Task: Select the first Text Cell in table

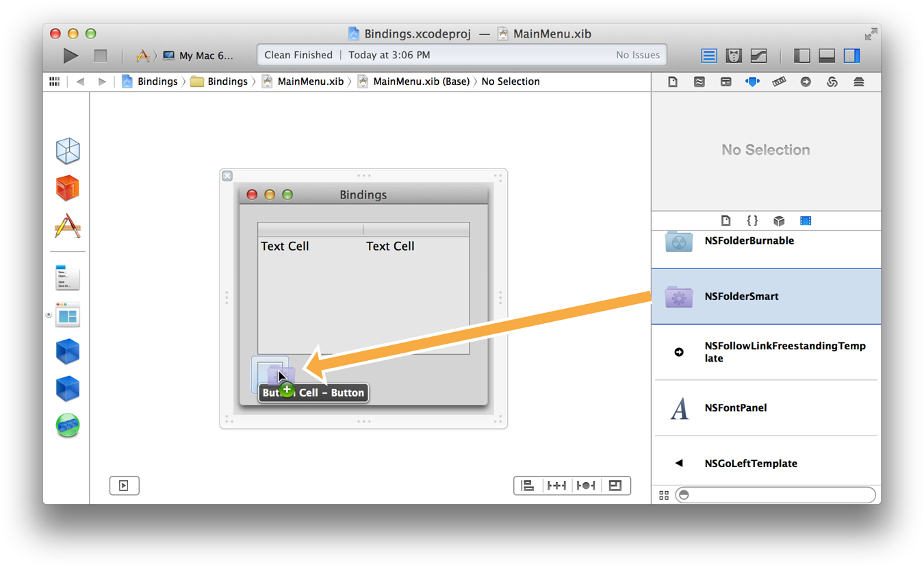Action: click(285, 246)
